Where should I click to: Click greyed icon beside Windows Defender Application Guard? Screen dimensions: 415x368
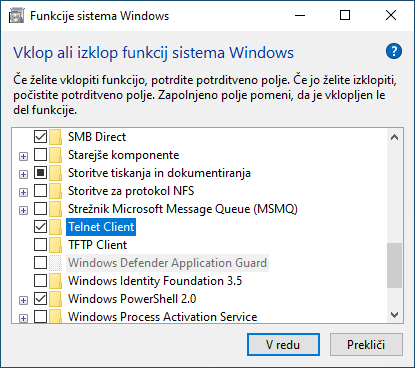tap(55, 263)
